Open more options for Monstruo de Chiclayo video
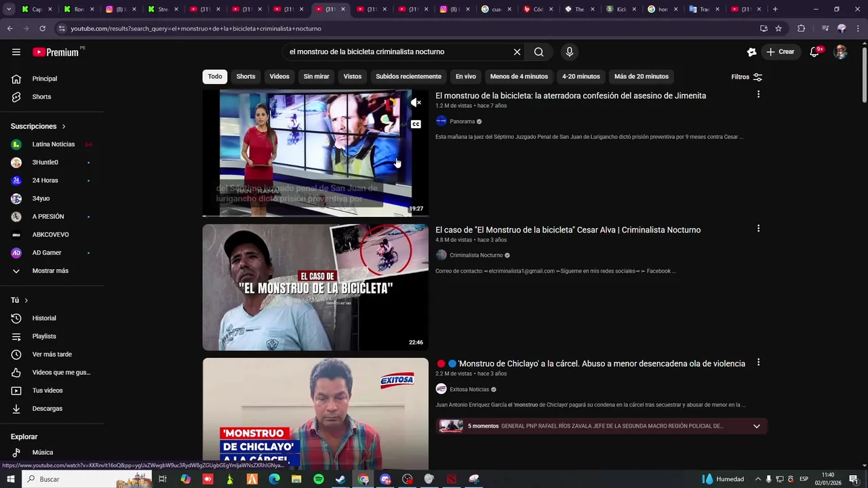The width and height of the screenshot is (868, 488). tap(758, 362)
